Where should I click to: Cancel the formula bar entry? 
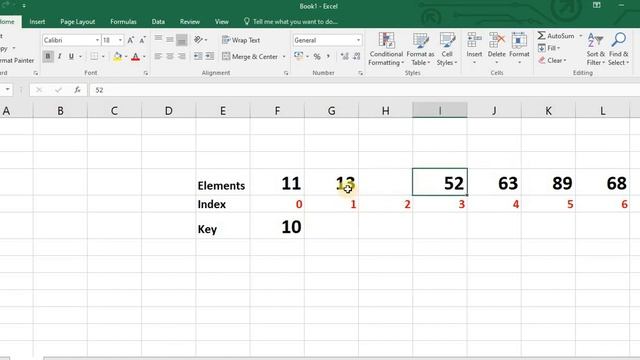[39, 90]
